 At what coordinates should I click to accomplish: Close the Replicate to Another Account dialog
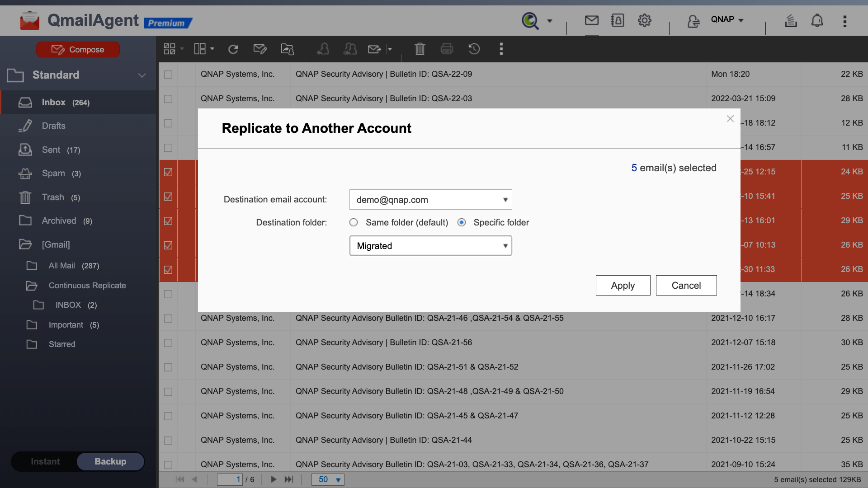coord(730,119)
